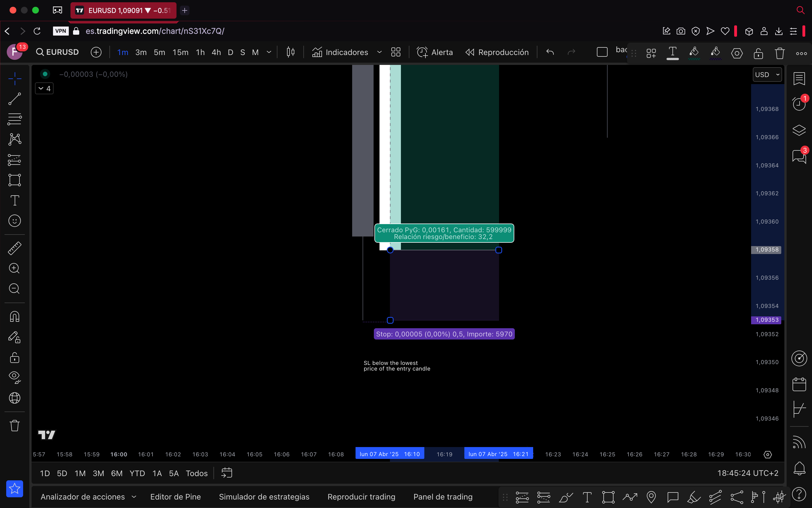Select the crosshair cursor tool
The image size is (812, 508).
coord(14,79)
